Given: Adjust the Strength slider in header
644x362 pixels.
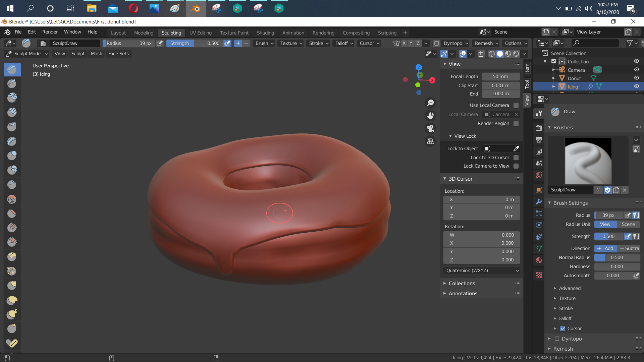Looking at the screenshot, I should pyautogui.click(x=195, y=43).
